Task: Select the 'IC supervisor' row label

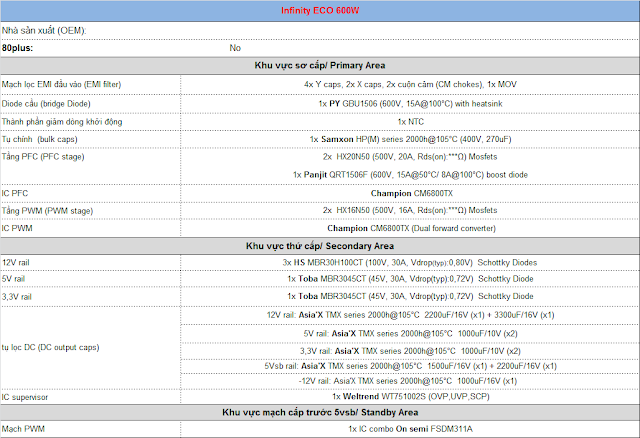Action: click(24, 397)
